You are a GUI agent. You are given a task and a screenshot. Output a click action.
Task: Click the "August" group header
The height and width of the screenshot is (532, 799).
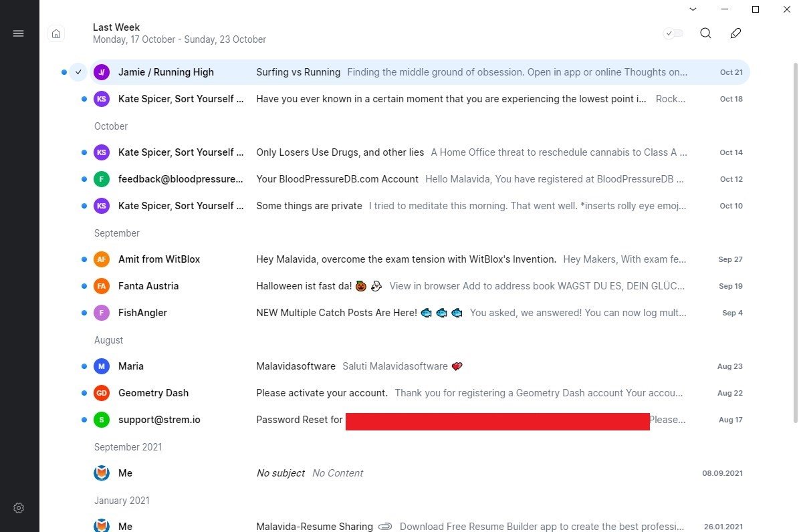click(x=108, y=340)
